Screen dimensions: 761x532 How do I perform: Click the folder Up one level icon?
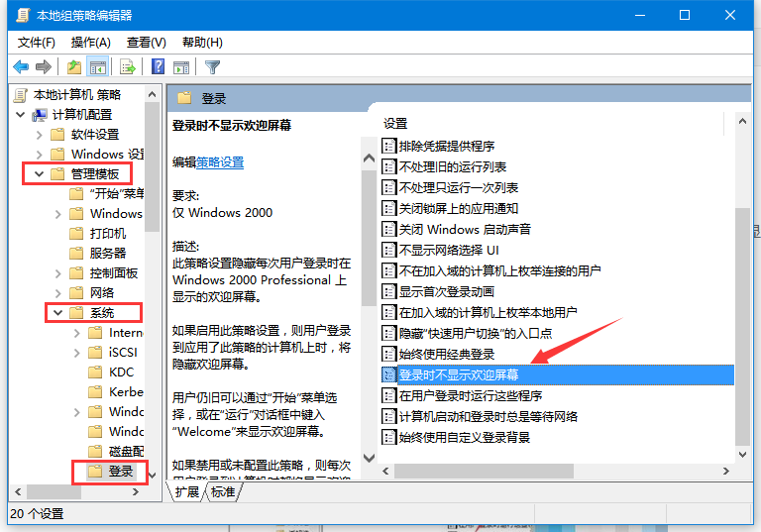(x=74, y=66)
